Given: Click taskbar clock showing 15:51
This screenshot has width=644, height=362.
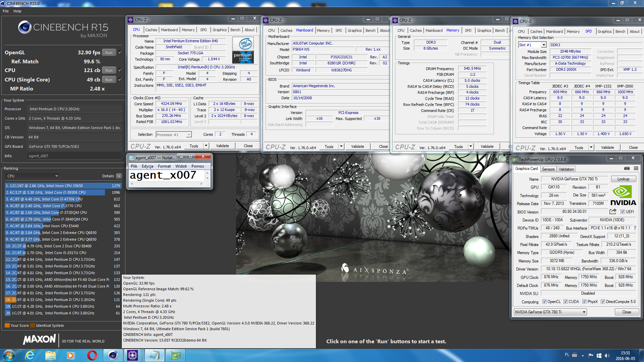Looking at the screenshot, I should (x=625, y=355).
